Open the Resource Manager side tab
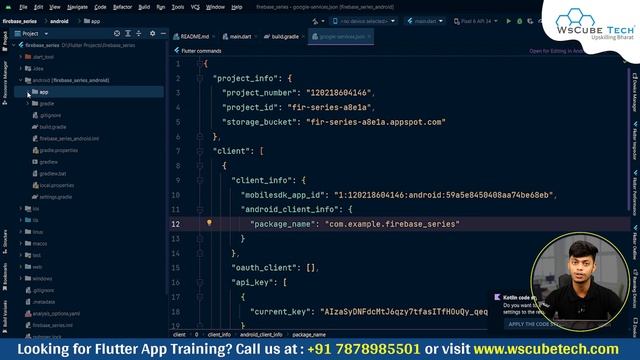640x360 pixels. click(5, 83)
